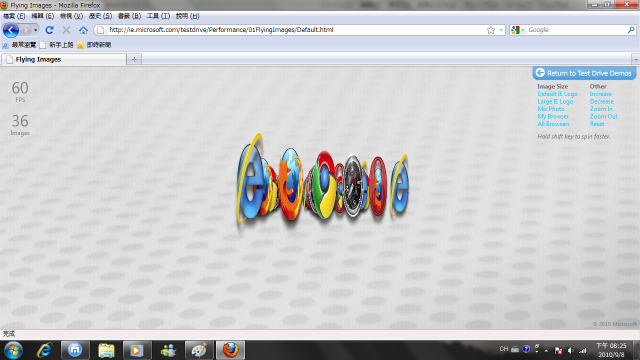This screenshot has width=640, height=360.
Task: Select Default IE Logo image size
Action: 557,94
